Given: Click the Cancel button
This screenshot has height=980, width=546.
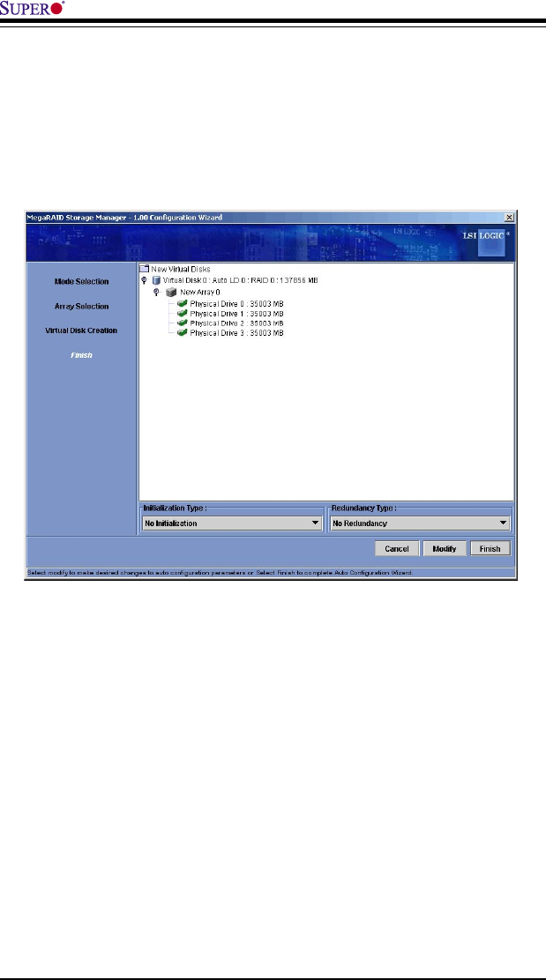Looking at the screenshot, I should tap(397, 549).
